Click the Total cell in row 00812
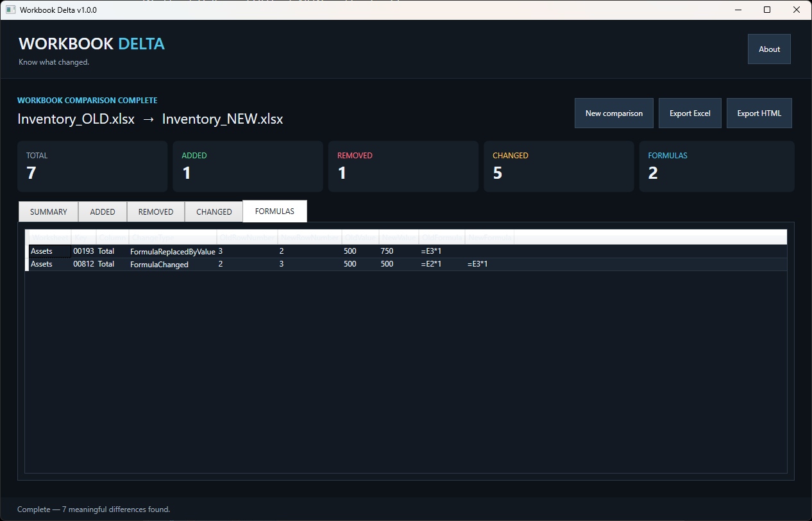 click(112, 264)
